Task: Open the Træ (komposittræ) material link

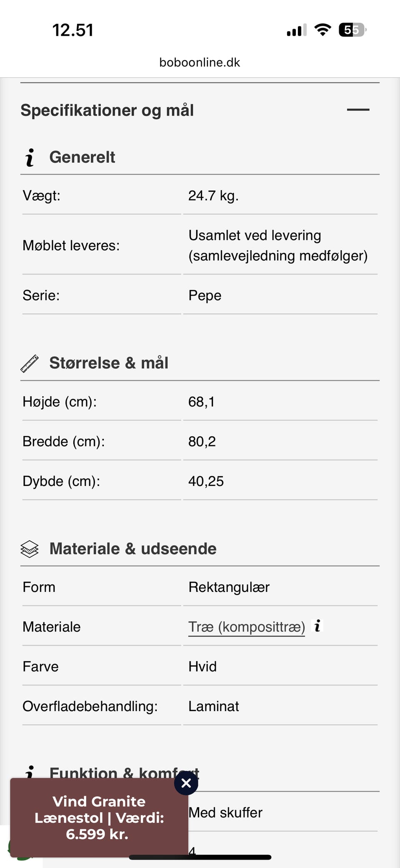Action: point(246,627)
